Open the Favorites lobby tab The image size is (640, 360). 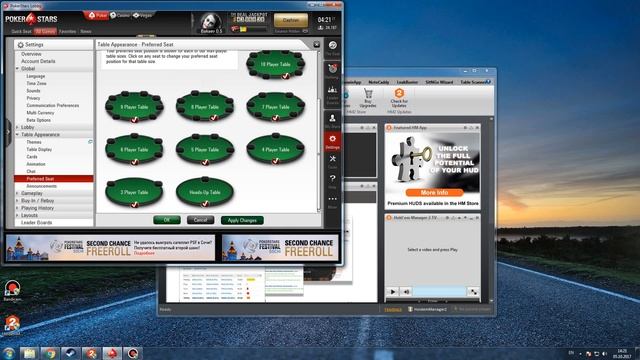[x=67, y=31]
